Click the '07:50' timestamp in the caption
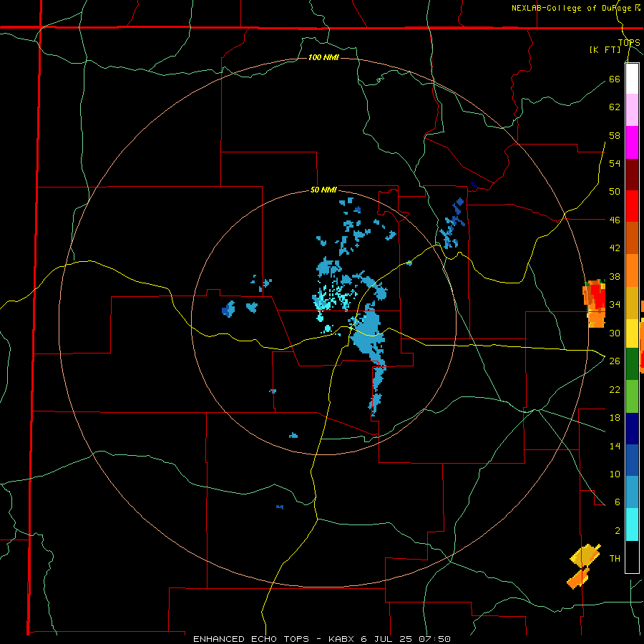Image resolution: width=644 pixels, height=644 pixels. (x=435, y=639)
